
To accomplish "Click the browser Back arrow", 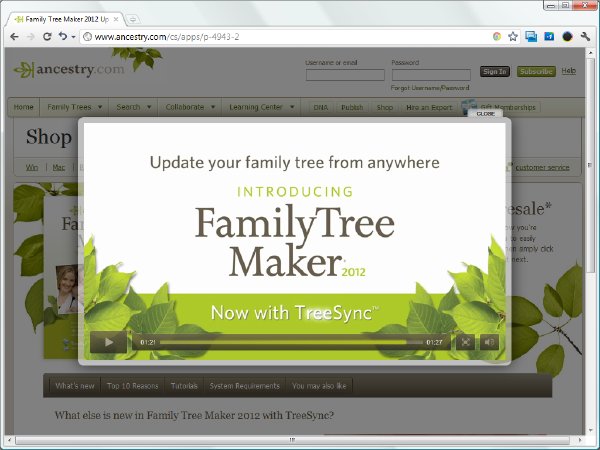I will 15,37.
